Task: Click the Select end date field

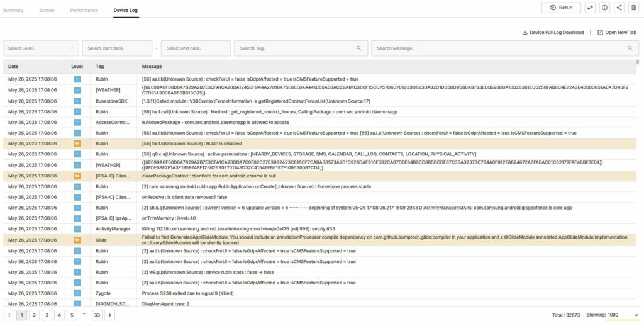Action: click(196, 48)
